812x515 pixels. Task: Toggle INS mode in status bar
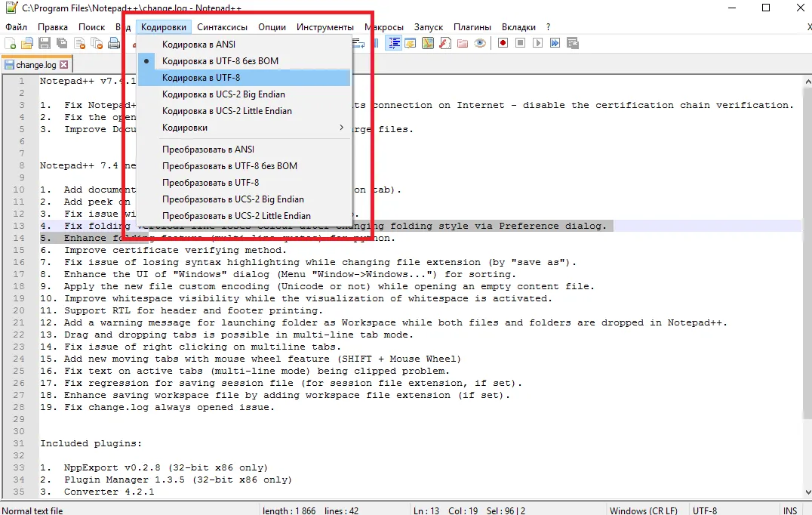click(x=789, y=510)
